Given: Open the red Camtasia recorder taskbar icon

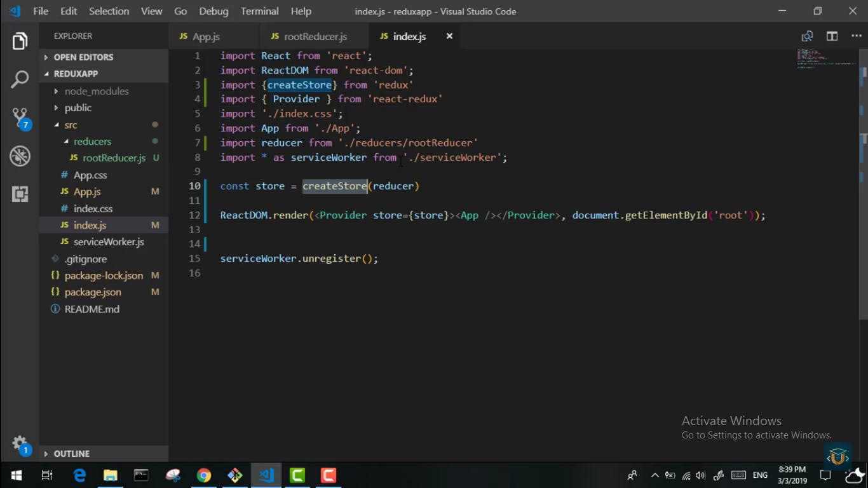Looking at the screenshot, I should coord(329,475).
